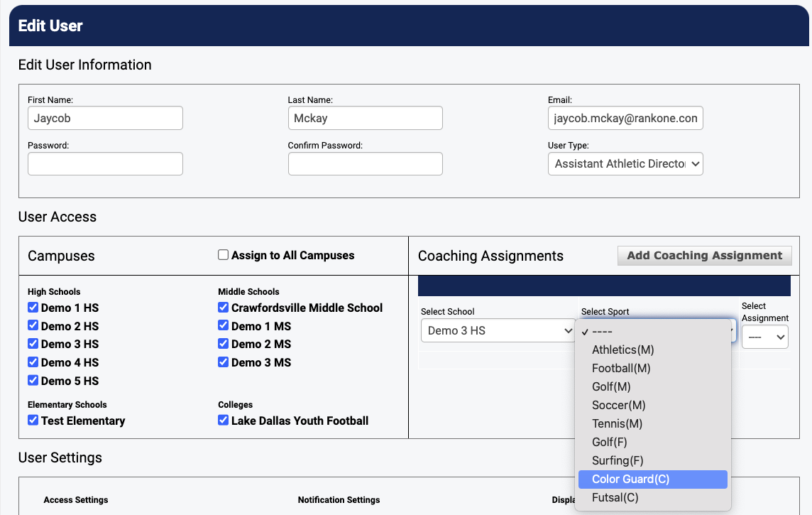Click the User Access heading
This screenshot has height=515, width=812.
57,217
